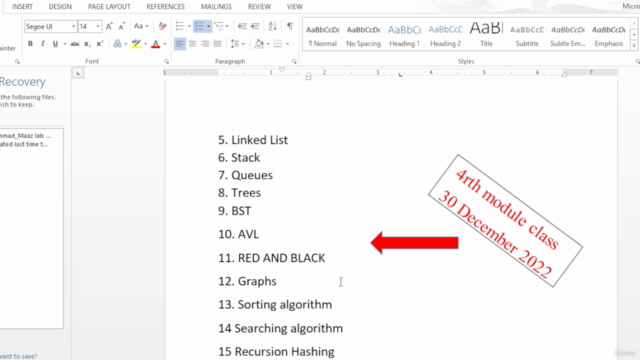This screenshot has width=640, height=360.
Task: Click the '5. Linked List' line
Action: click(253, 140)
